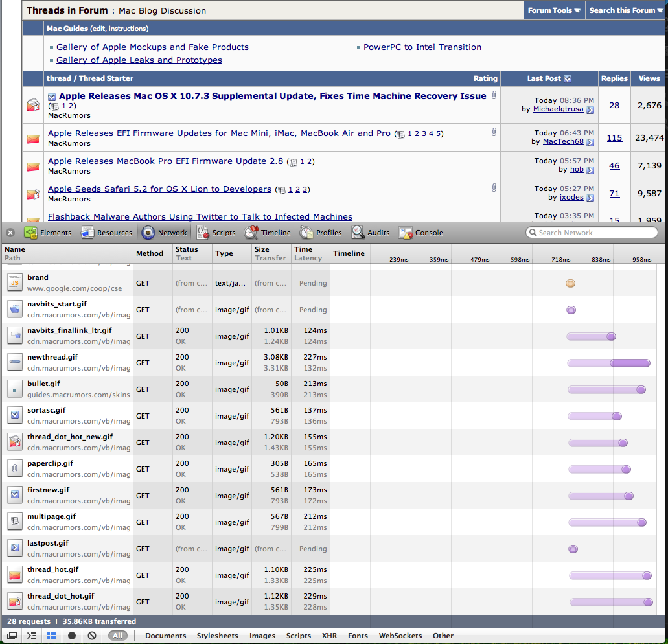Viewport: 668px width, 644px height.
Task: Focus the Search Network field
Action: (592, 233)
